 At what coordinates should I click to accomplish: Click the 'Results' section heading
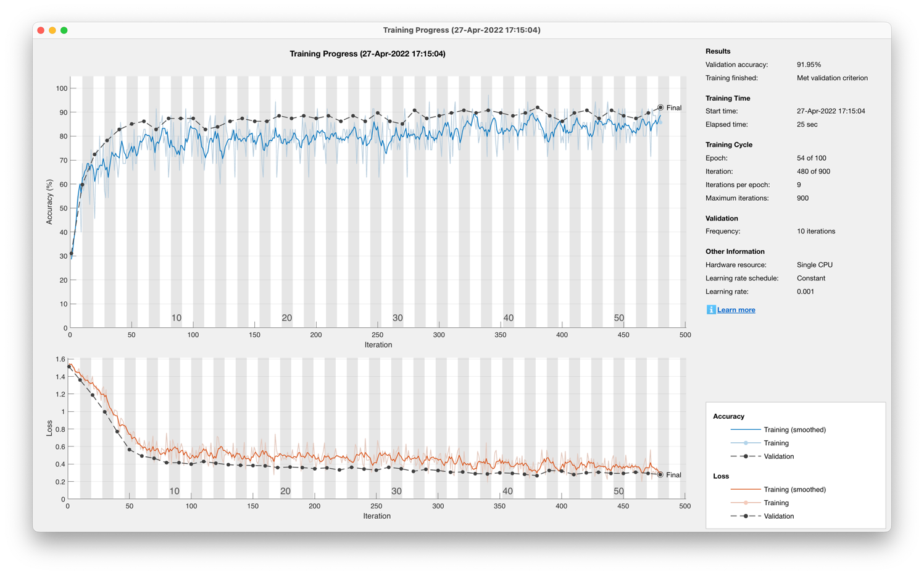point(718,51)
